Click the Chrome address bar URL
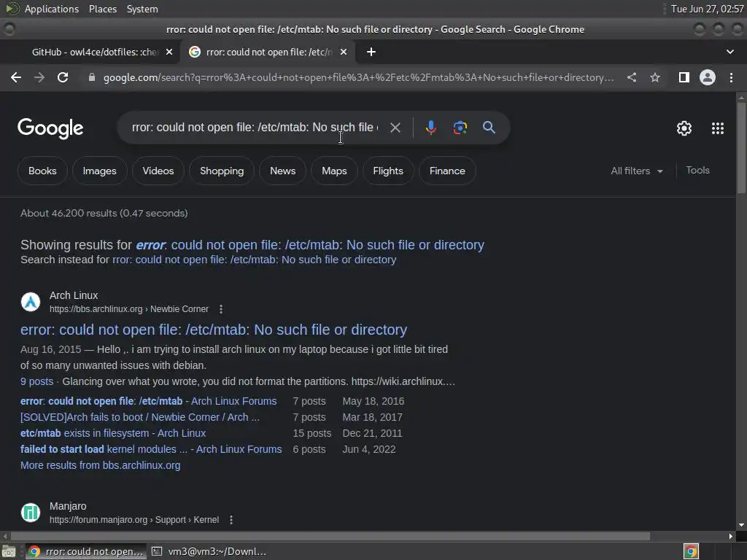Image resolution: width=747 pixels, height=560 pixels. coord(358,77)
